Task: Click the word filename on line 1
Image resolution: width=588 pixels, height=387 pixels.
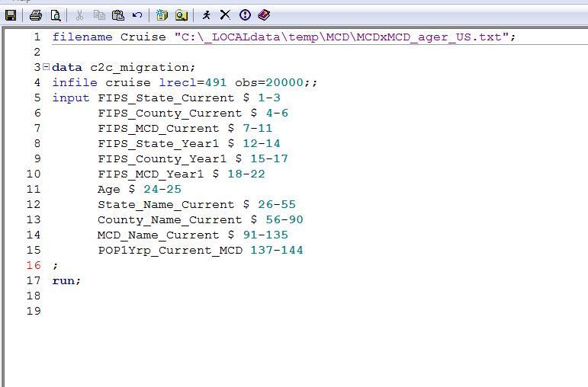Action: 82,37
